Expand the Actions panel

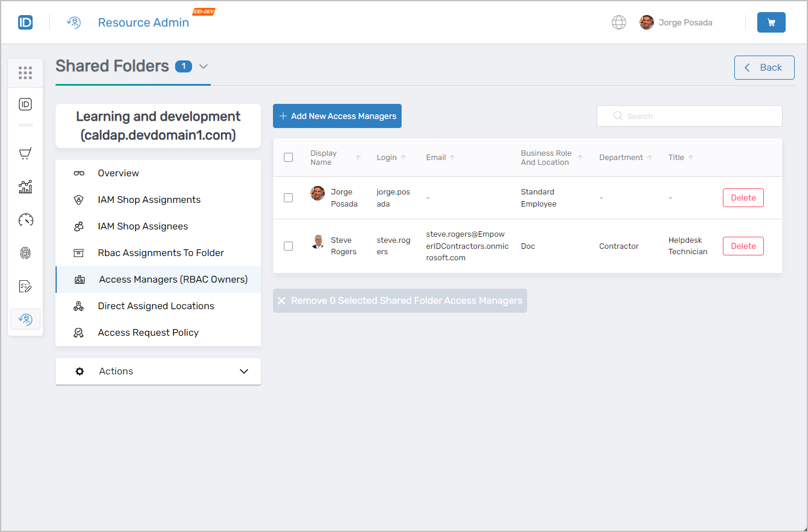[244, 371]
